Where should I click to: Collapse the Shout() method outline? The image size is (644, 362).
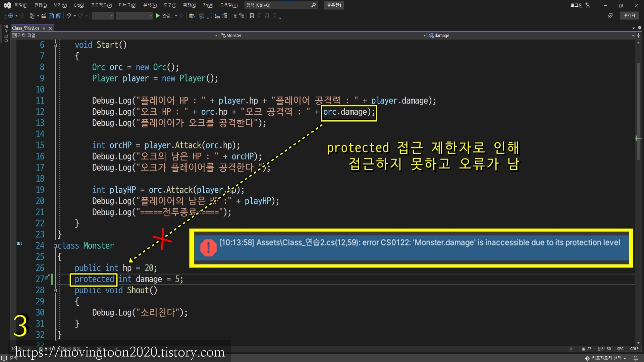click(x=55, y=291)
